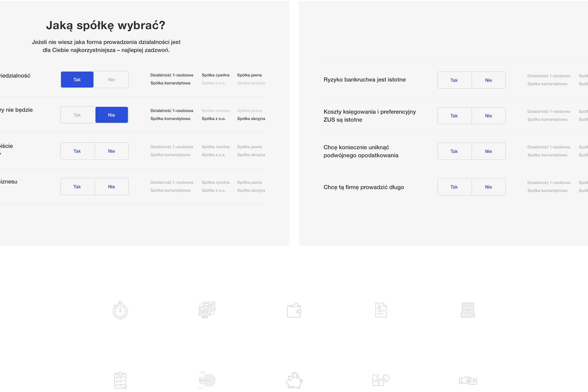Screen dimensions: 588x392
Task: Select Tak for Chcę tą firmę prowadzić długo
Action: pos(454,187)
